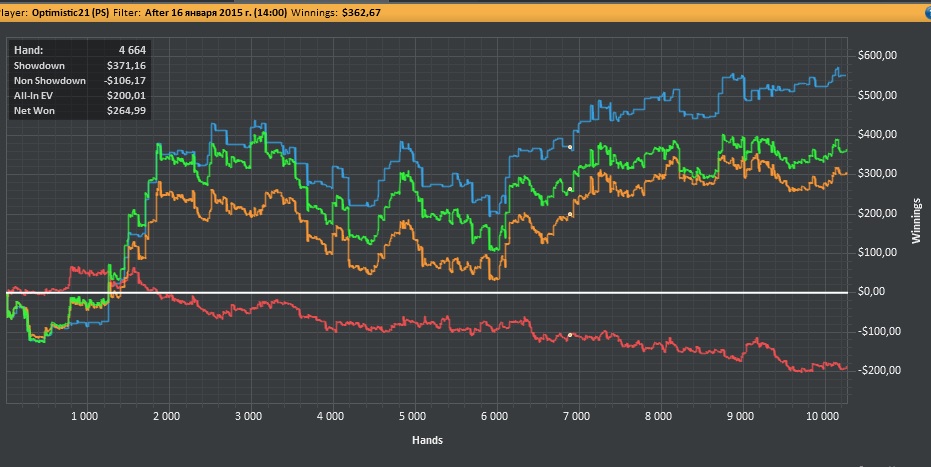Screen dimensions: 931x467
Task: Click the 6 000 hands axis label
Action: [494, 417]
